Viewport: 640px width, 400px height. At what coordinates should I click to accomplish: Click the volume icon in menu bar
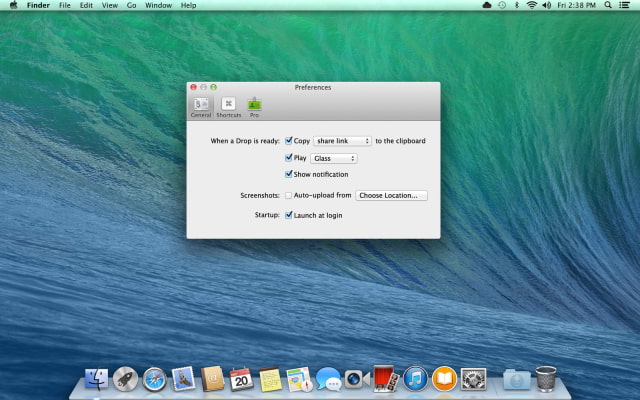click(x=545, y=5)
